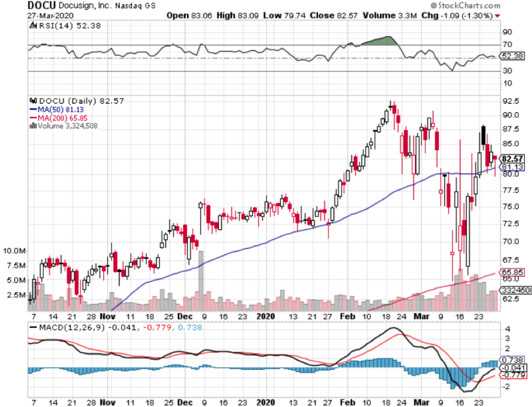532x407 pixels.
Task: Click the MA(200) 65.85 legend text
Action: pyautogui.click(x=62, y=118)
